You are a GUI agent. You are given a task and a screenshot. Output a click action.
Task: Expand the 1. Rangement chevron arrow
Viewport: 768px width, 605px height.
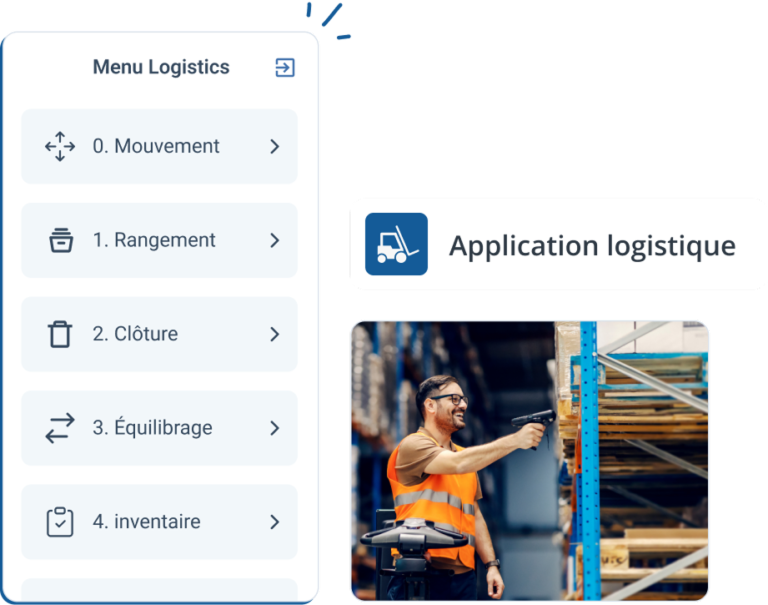point(275,240)
